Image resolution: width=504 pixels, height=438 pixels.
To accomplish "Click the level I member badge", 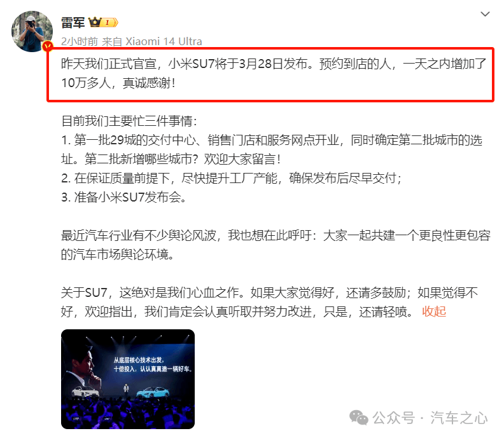I will (109, 22).
